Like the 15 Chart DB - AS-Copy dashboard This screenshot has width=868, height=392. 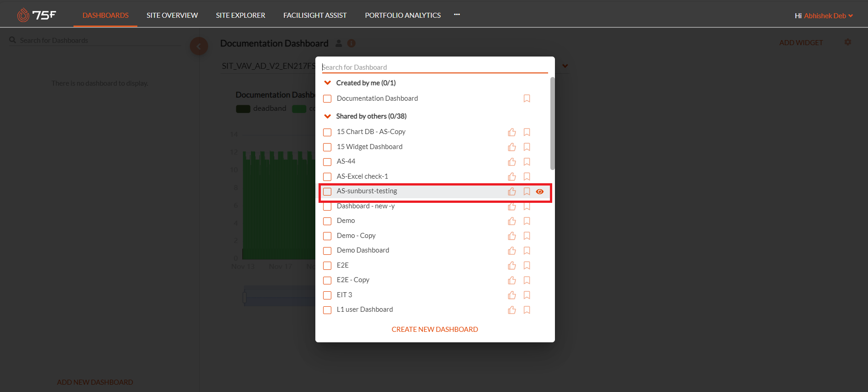click(512, 132)
